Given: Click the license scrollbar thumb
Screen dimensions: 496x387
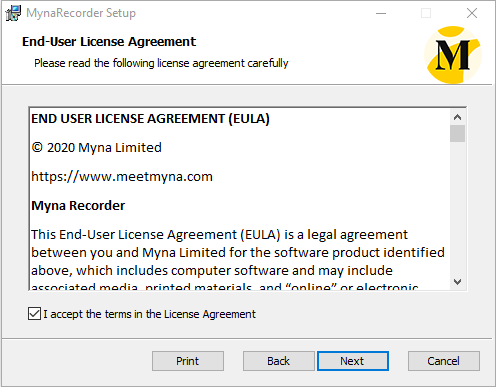Looking at the screenshot, I should [x=457, y=134].
